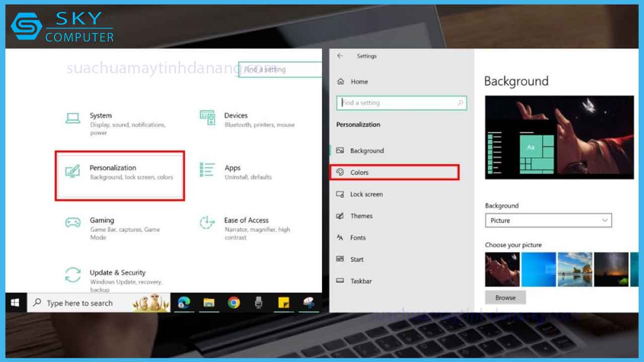Select the night sky wallpaper thumbnail
Viewport: 644px width, 362px height.
pos(611,269)
